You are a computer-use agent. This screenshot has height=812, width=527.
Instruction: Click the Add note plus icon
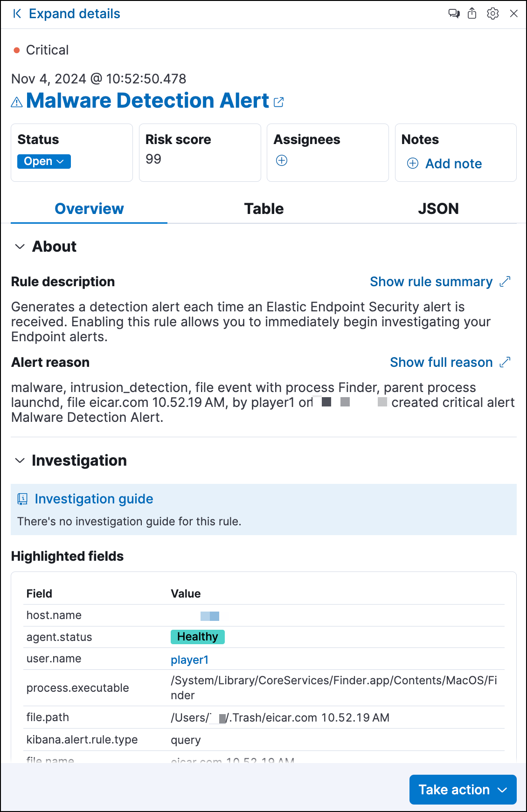[x=412, y=164]
